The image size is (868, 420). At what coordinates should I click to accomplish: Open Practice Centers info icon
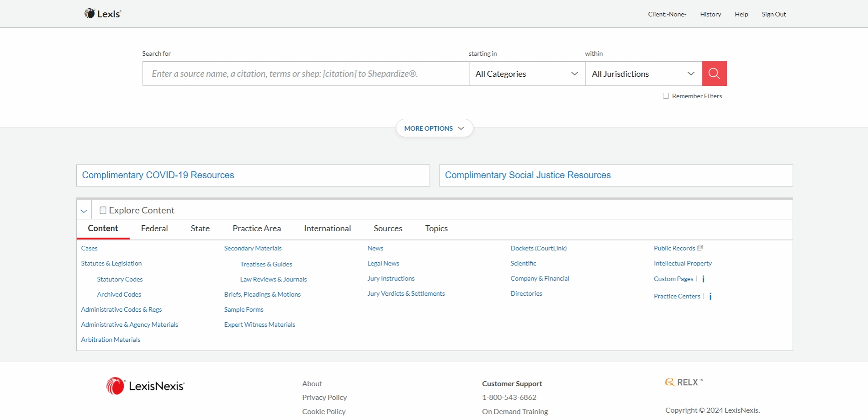point(710,296)
